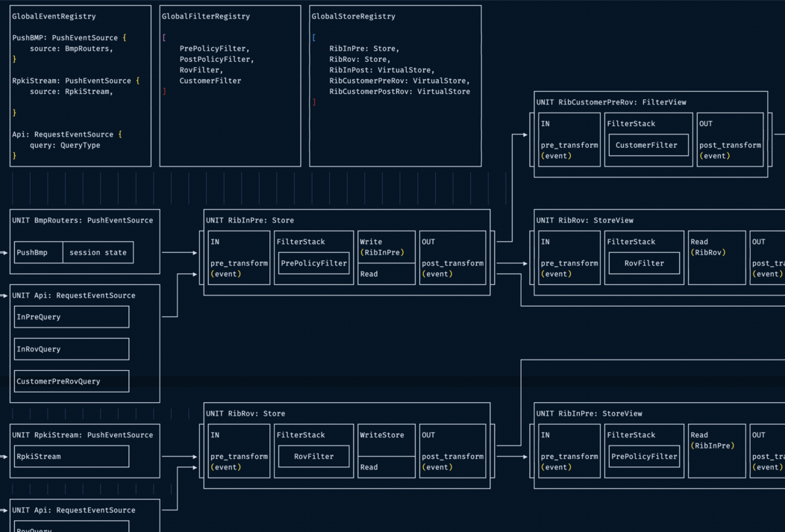
Task: Select the InPreQuery box
Action: click(72, 317)
